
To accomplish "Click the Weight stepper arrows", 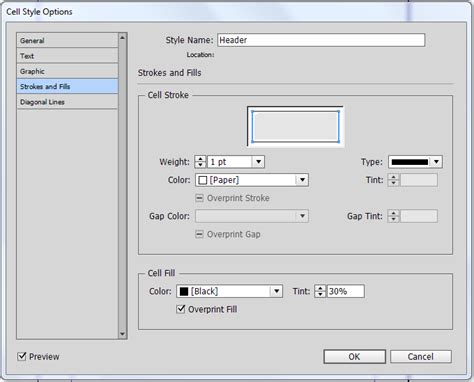I will coord(200,162).
